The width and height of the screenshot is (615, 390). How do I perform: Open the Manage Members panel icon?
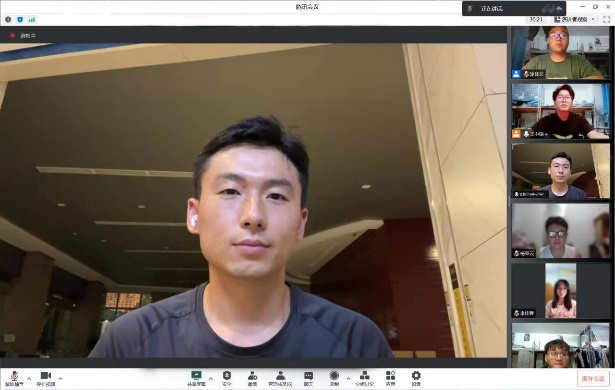280,378
